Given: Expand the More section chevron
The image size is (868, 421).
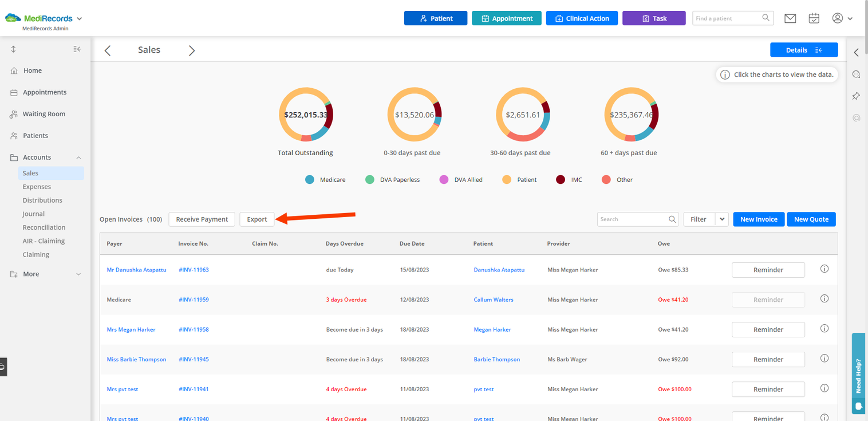Looking at the screenshot, I should [78, 274].
